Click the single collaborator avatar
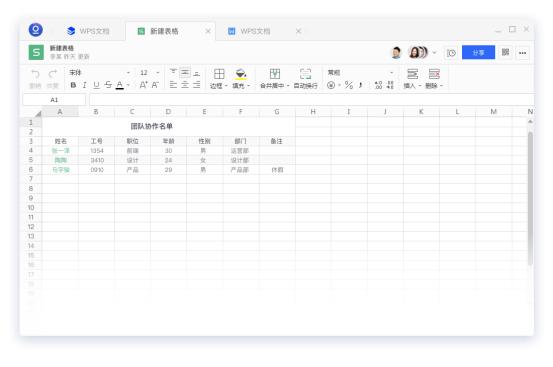The height and width of the screenshot is (367, 553). pyautogui.click(x=396, y=53)
